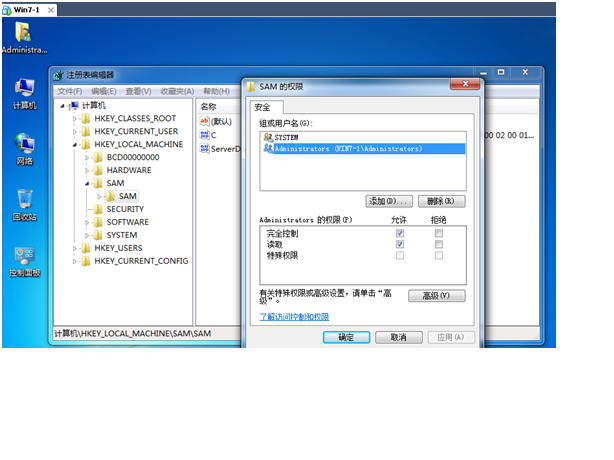Screen dimensions: 614x460
Task: Select the SECURITY folder icon
Action: pos(98,209)
